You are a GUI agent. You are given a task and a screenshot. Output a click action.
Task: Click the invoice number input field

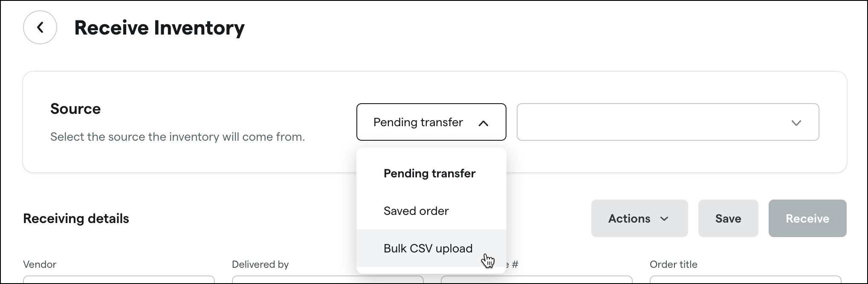pos(536,281)
